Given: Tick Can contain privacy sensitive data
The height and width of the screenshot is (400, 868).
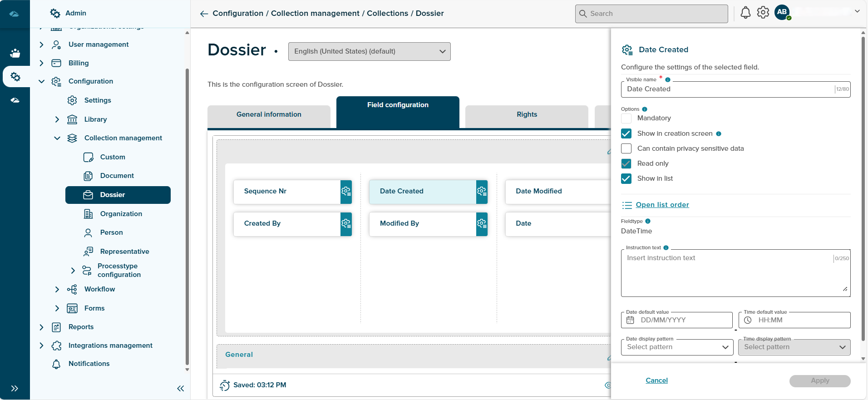Looking at the screenshot, I should [x=626, y=148].
